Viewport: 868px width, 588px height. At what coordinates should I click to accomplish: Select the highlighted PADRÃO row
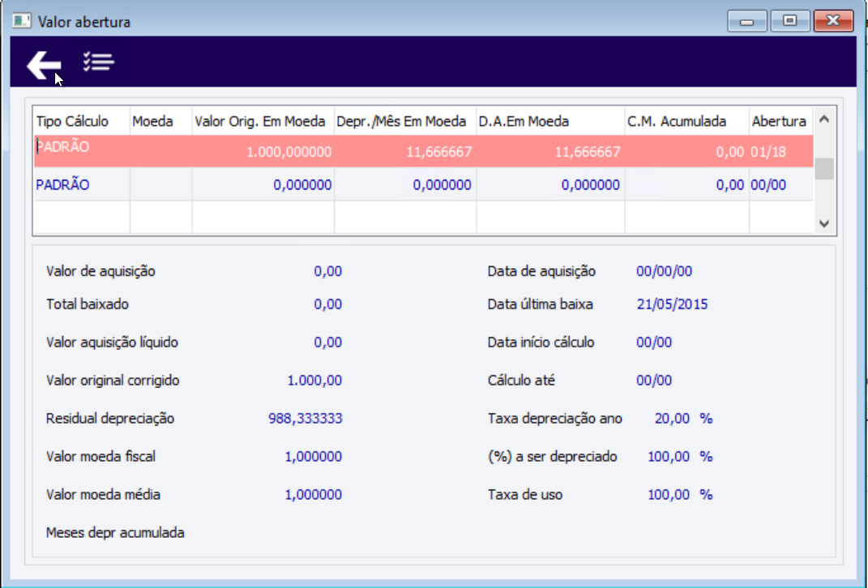[424, 151]
